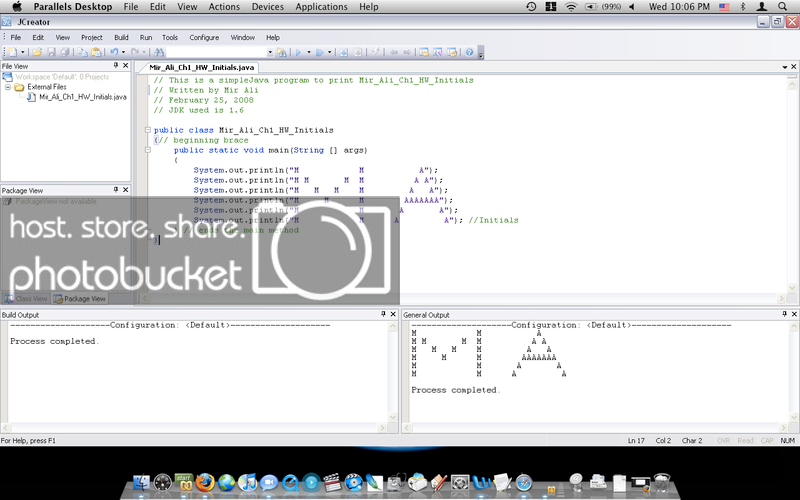Viewport: 800px width, 500px height.
Task: Click the last window-layout icon before Help
Action: point(452,52)
